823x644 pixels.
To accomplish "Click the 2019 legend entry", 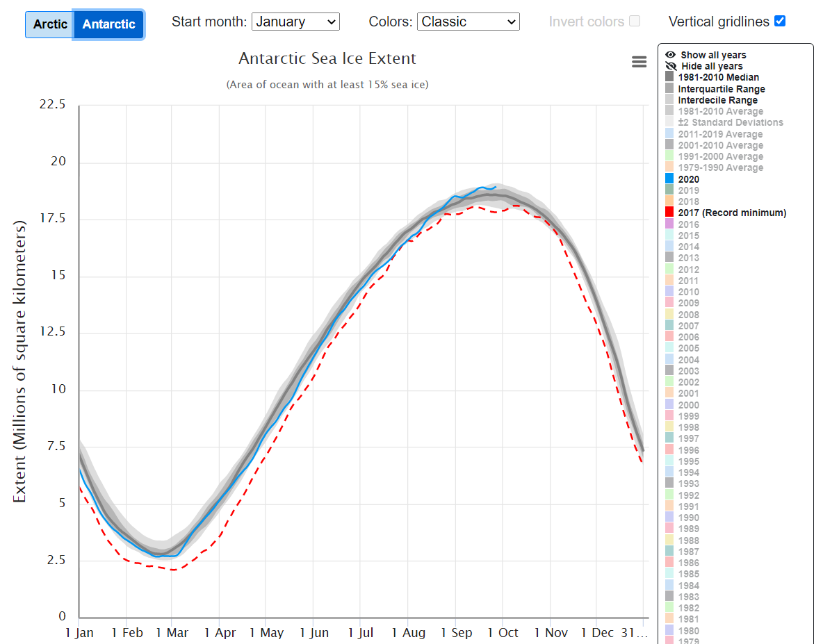I will click(x=689, y=190).
